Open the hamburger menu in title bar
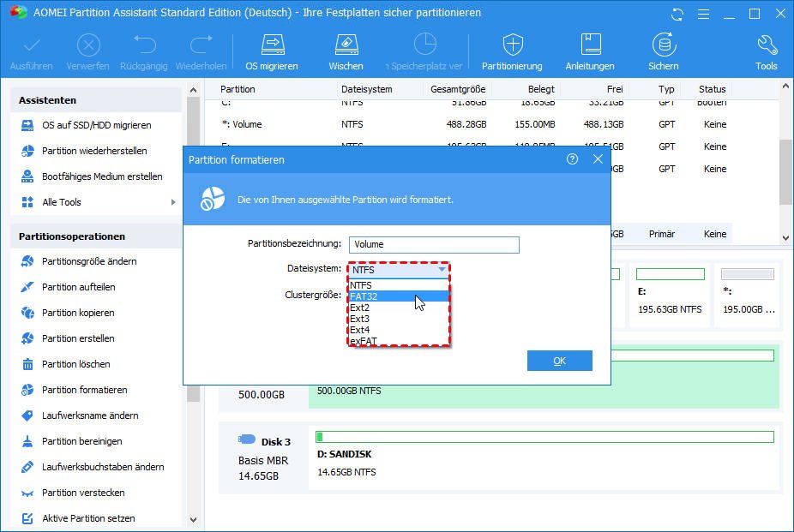The height and width of the screenshot is (532, 794). [x=703, y=15]
